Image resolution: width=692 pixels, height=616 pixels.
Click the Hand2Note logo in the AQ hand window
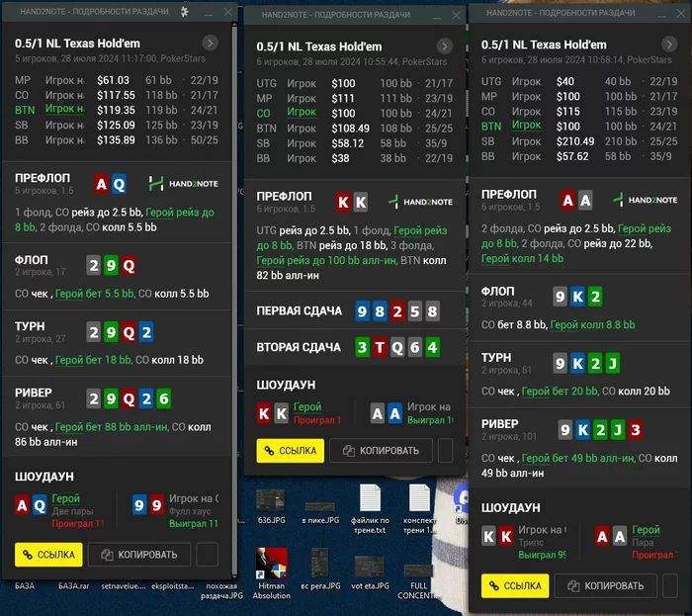(x=183, y=184)
